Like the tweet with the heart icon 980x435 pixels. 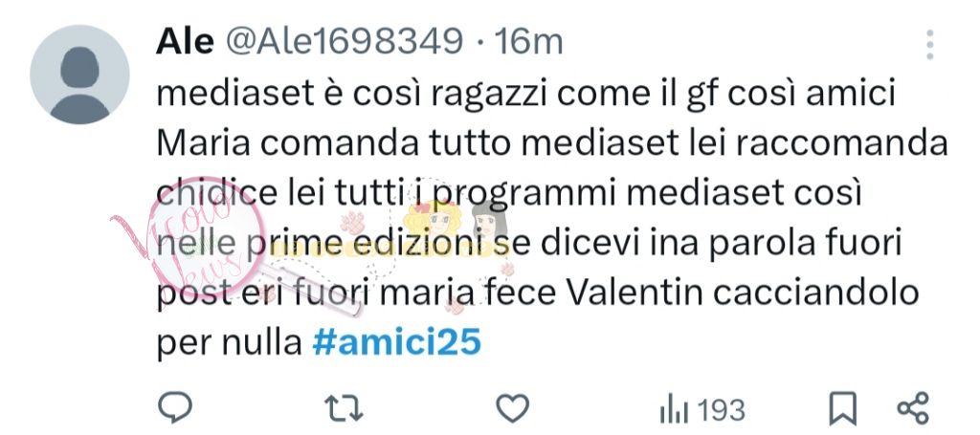click(513, 409)
